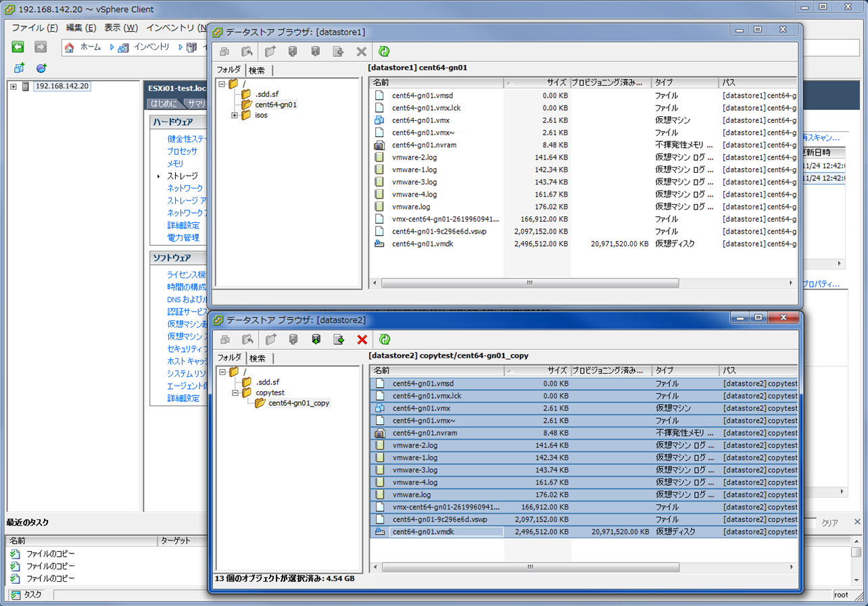
Task: Select cent64-gn01.vmdk in datastore1 list
Action: (423, 244)
